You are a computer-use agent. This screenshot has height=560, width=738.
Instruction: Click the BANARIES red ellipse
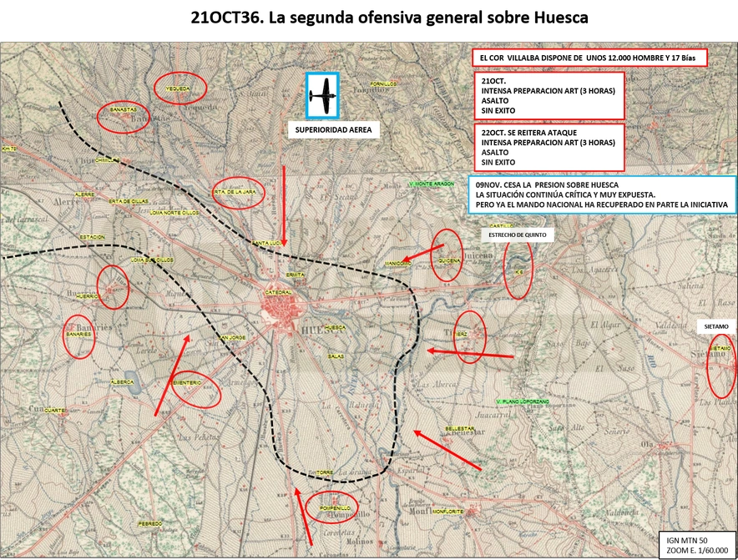[x=79, y=337]
